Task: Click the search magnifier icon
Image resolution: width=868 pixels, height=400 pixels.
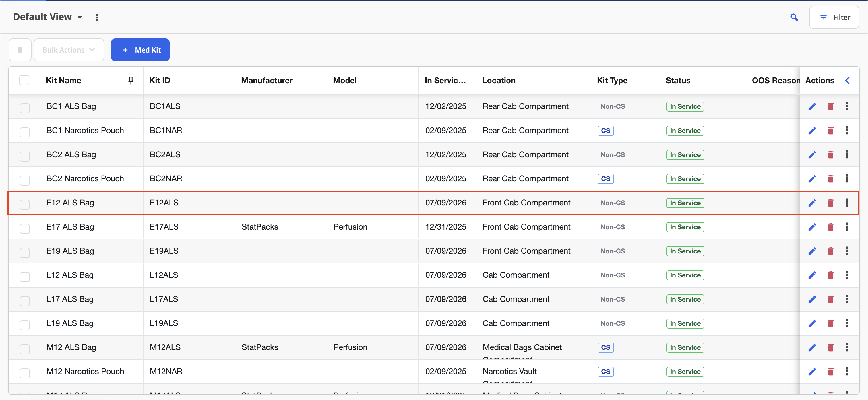Action: click(x=794, y=17)
